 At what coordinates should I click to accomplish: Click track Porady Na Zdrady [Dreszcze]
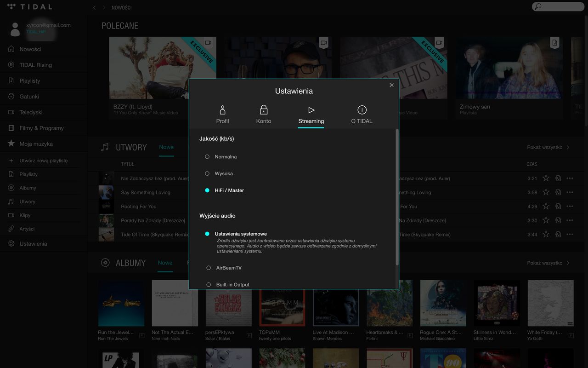153,220
